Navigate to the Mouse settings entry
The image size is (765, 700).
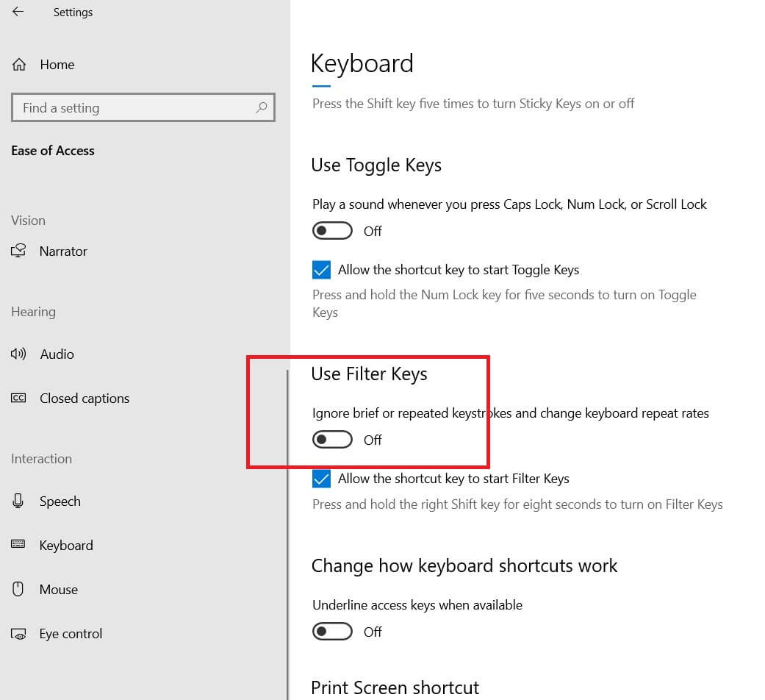click(x=58, y=589)
